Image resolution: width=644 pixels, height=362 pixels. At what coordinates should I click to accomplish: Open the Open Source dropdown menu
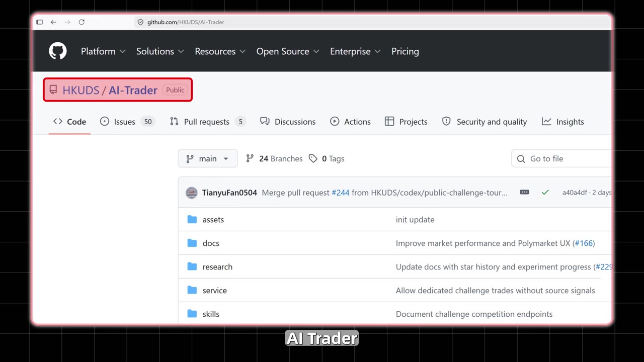(x=288, y=51)
